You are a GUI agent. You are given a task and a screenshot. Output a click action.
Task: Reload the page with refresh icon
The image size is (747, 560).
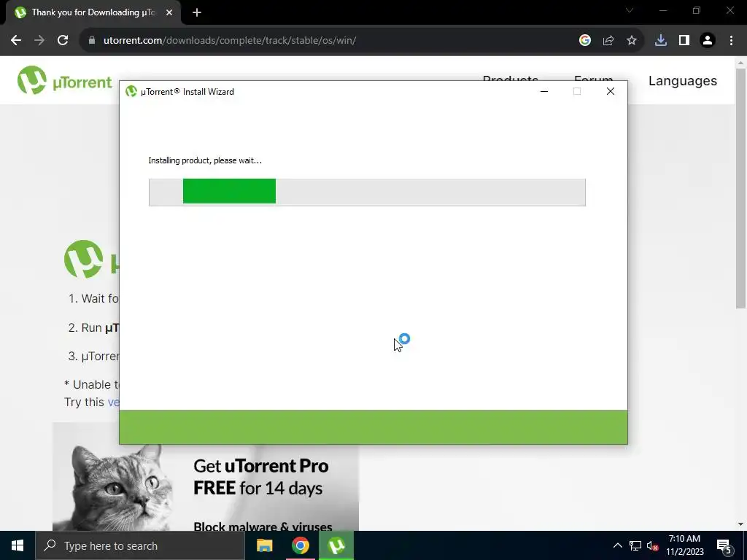click(x=63, y=41)
